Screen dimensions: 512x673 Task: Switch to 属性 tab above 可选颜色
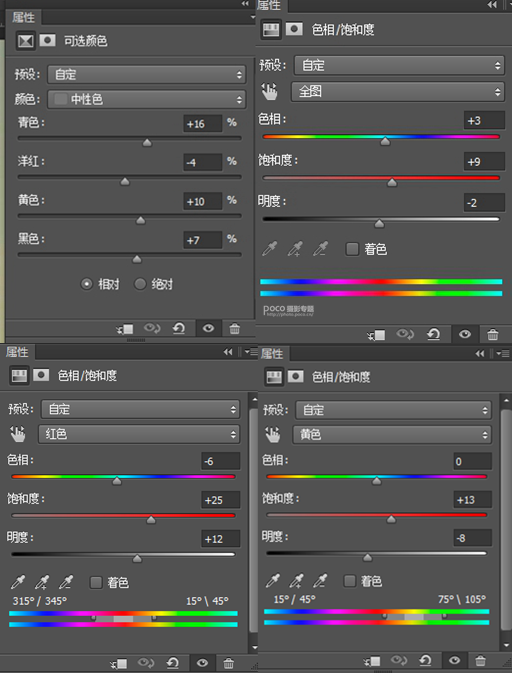point(23,17)
